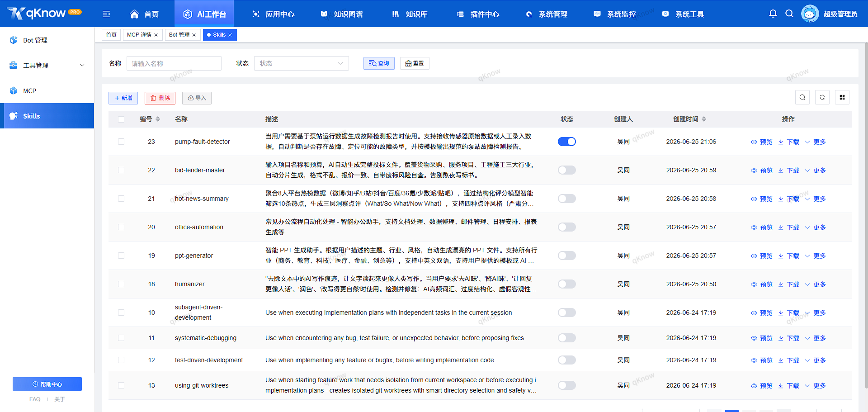Open 更多 menu for office-automation
Viewport: 868px width, 412px height.
coord(816,227)
